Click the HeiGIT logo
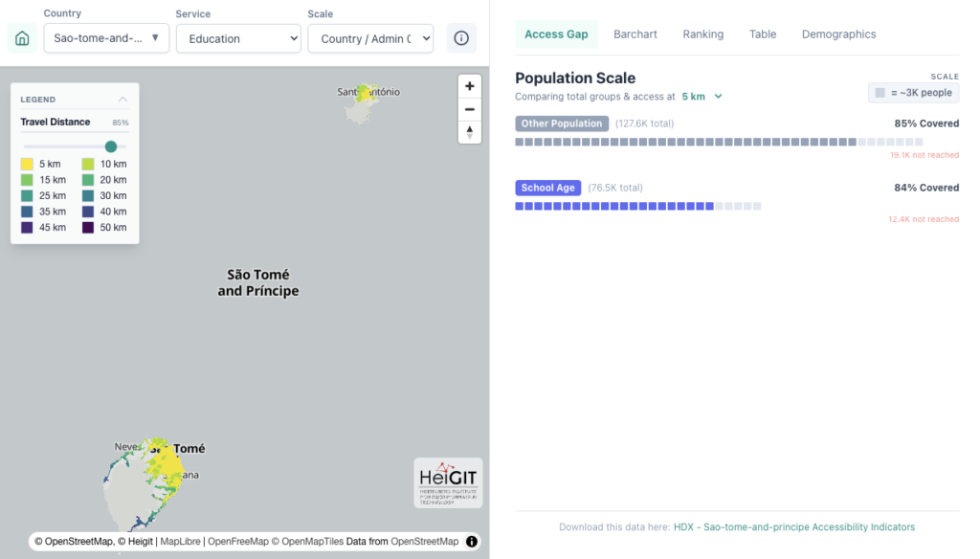The image size is (980, 559). (448, 482)
